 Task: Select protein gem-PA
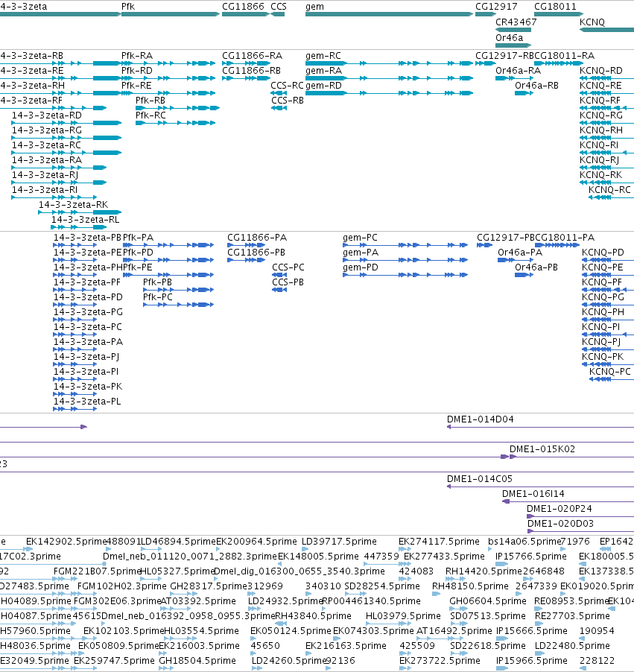point(361,253)
